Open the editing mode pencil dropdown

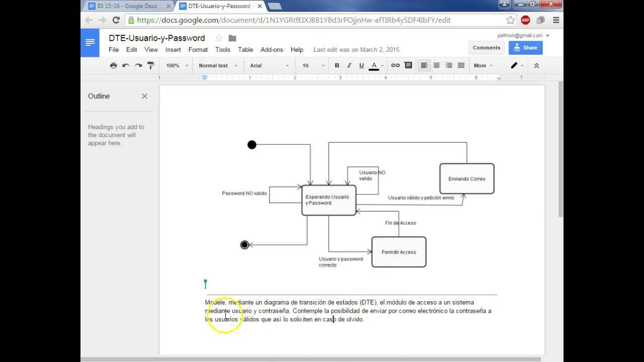click(x=517, y=65)
